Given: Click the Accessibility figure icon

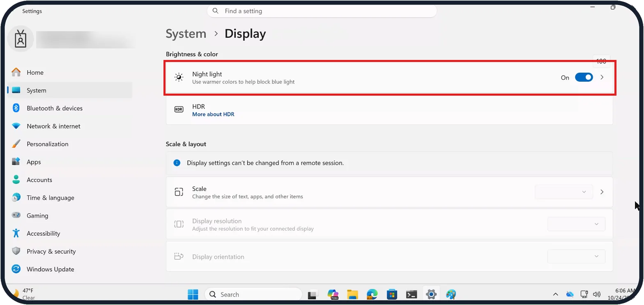Looking at the screenshot, I should pos(16,233).
